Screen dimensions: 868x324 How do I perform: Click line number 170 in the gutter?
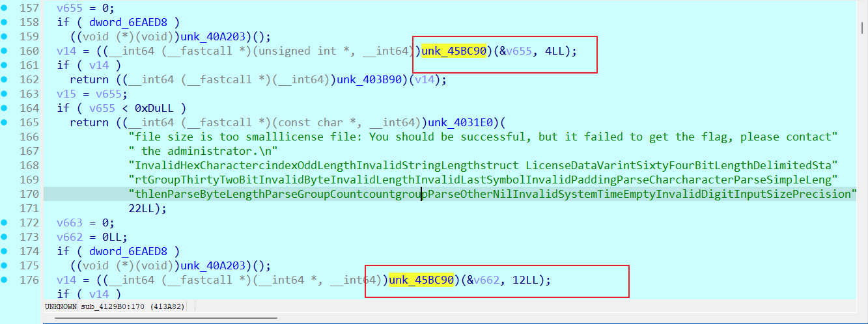click(28, 194)
